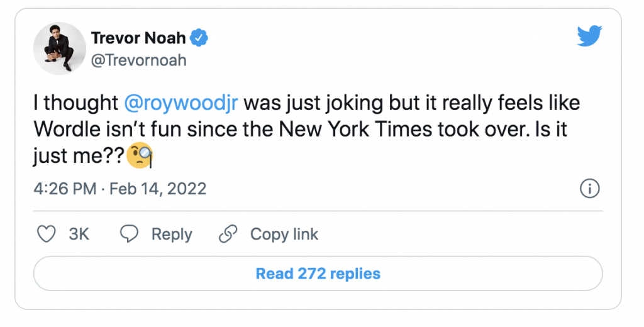Select the Copy link text
This screenshot has width=644, height=327.
point(284,235)
